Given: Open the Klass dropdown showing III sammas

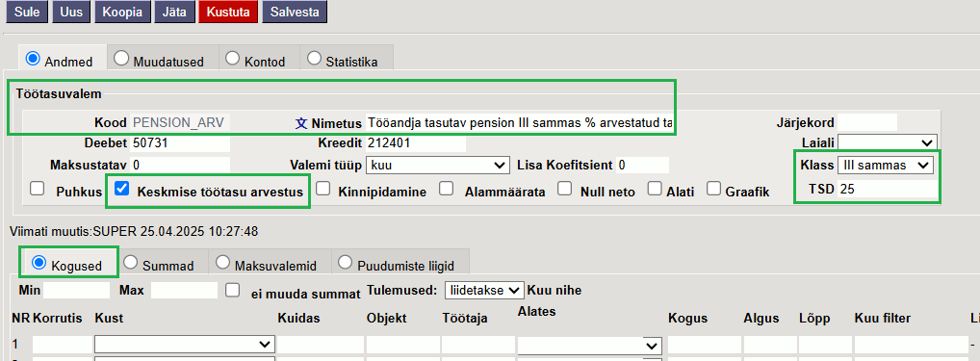Looking at the screenshot, I should (886, 165).
